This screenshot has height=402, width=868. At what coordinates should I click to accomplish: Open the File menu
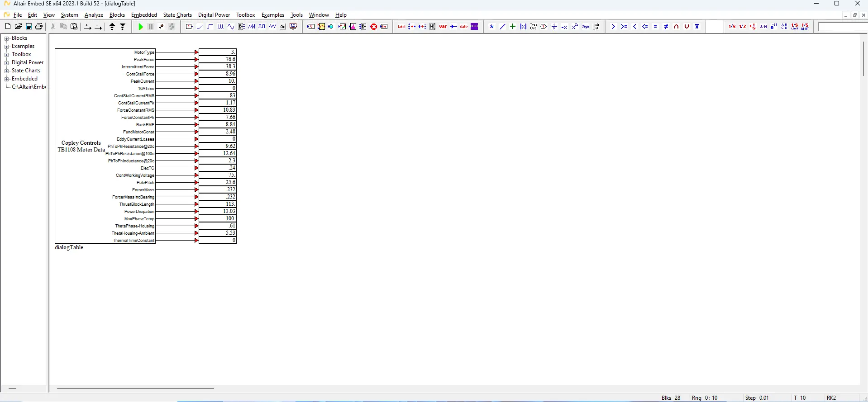coord(18,15)
